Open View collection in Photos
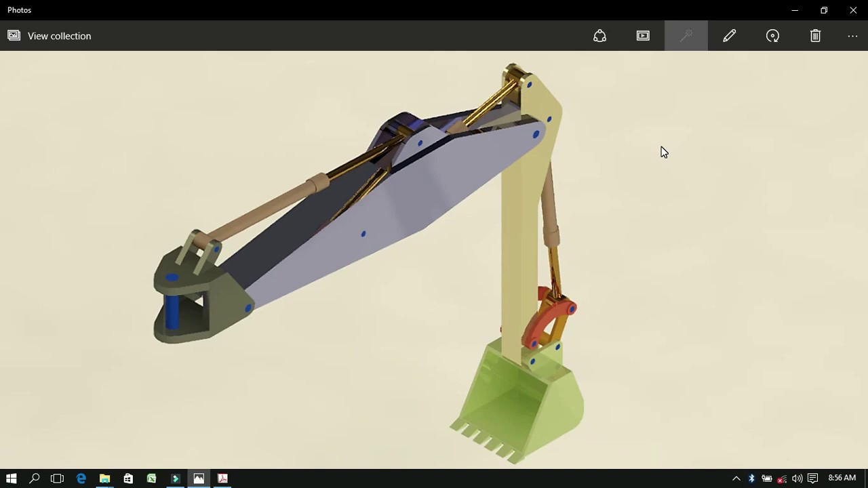 click(50, 36)
